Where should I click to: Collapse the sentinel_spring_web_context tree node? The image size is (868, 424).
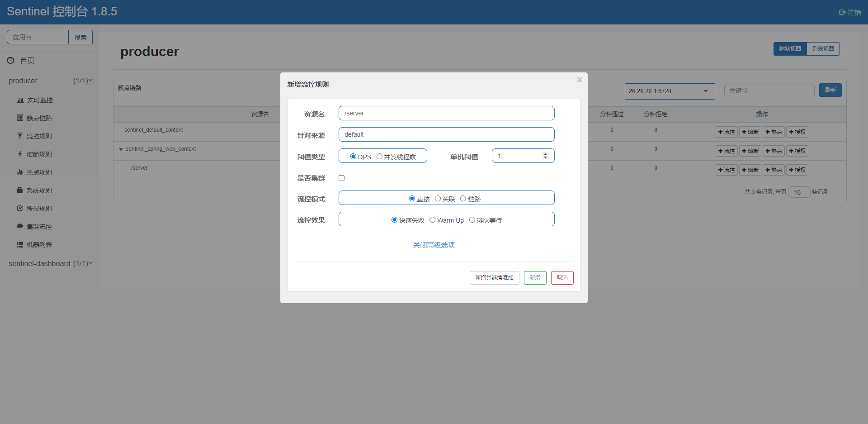click(x=121, y=149)
